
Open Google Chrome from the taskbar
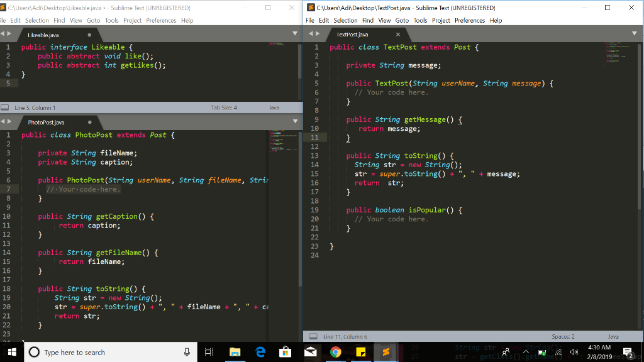pos(336,353)
